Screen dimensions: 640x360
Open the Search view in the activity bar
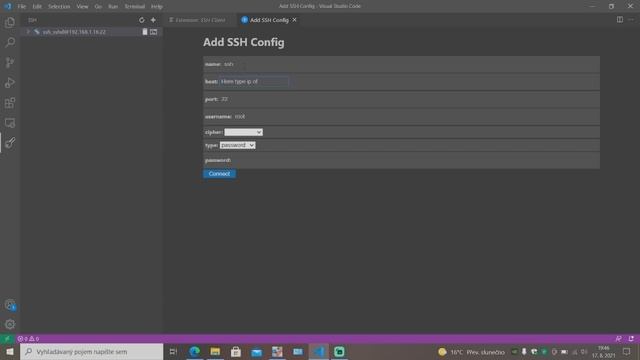[10, 42]
